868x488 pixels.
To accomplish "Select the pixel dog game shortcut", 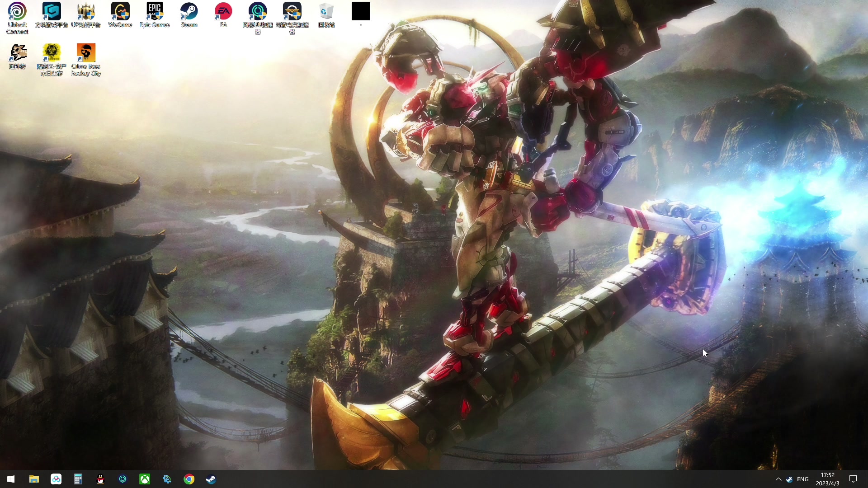I will pyautogui.click(x=17, y=56).
